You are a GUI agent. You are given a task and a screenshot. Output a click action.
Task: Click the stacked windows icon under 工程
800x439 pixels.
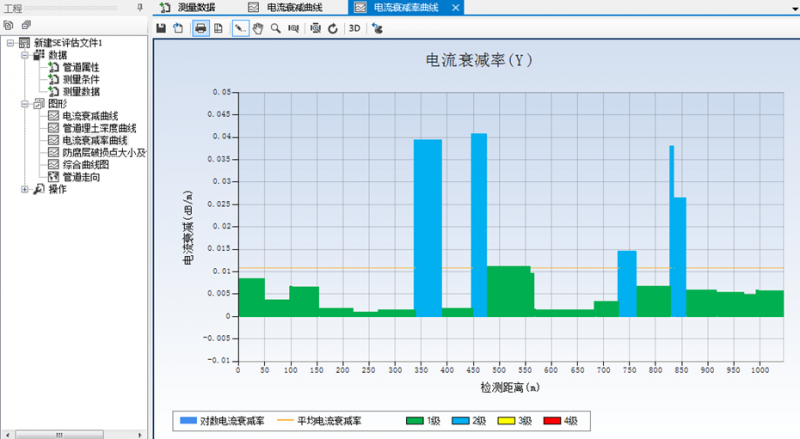26,25
